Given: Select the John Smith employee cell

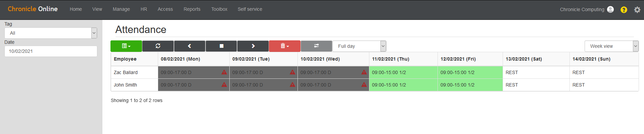Looking at the screenshot, I should click(134, 85).
